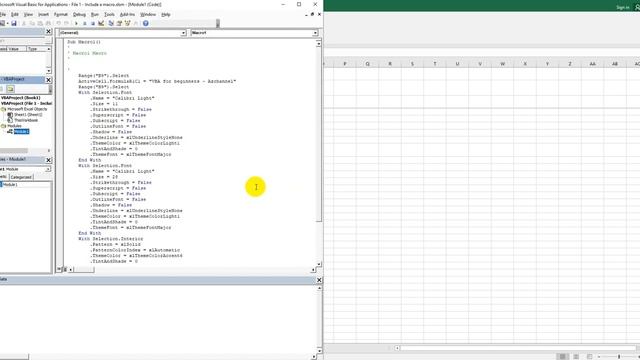640x360 pixels.
Task: Close the Properties Module1 panel
Action: click(x=49, y=160)
